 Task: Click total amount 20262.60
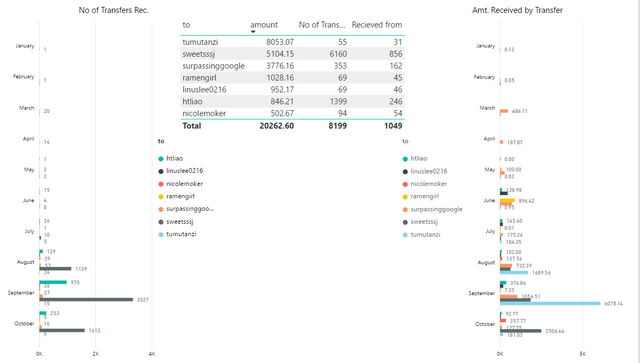coord(277,126)
